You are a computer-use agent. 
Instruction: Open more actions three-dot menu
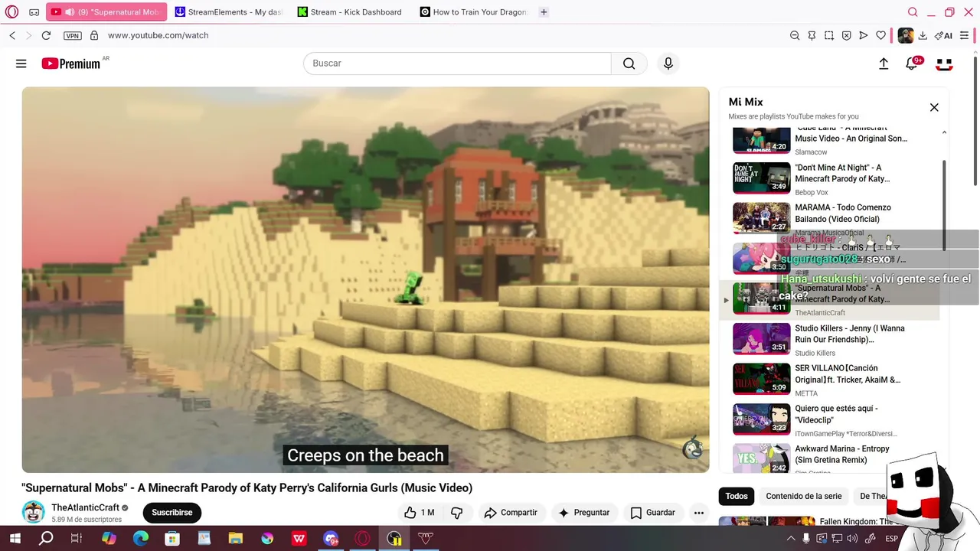[698, 513]
